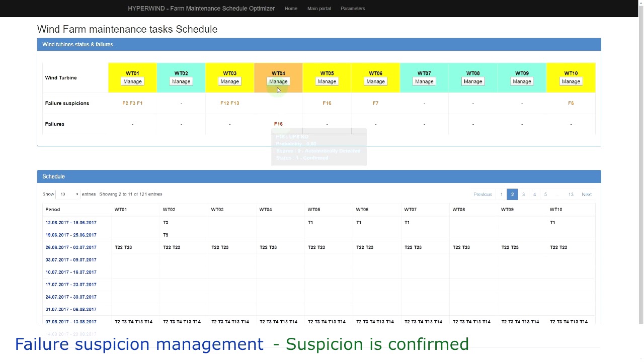Open period 31.07.2017 - 06.08.2017
Image resolution: width=644 pixels, height=362 pixels.
pos(71,309)
